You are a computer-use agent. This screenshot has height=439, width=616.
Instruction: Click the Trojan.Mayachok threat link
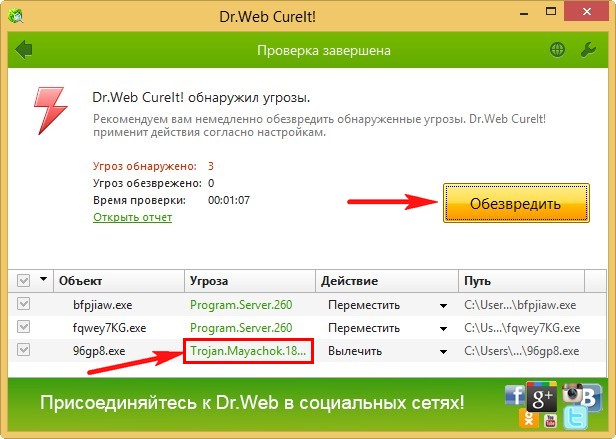pos(248,351)
